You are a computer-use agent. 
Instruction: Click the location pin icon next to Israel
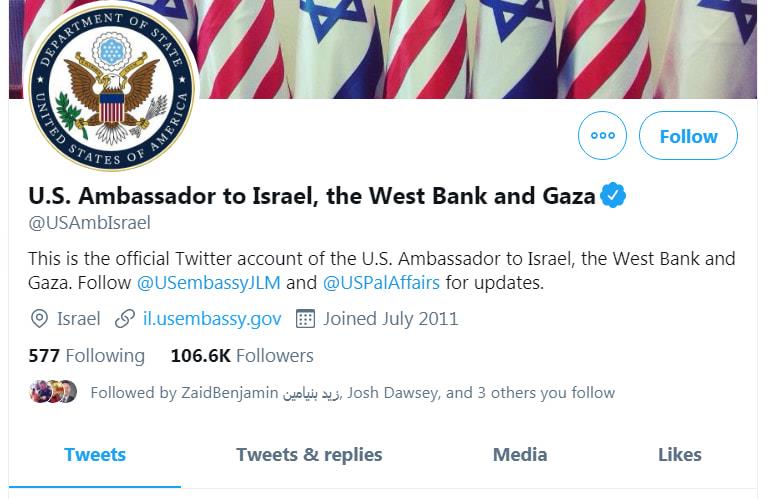[39, 319]
